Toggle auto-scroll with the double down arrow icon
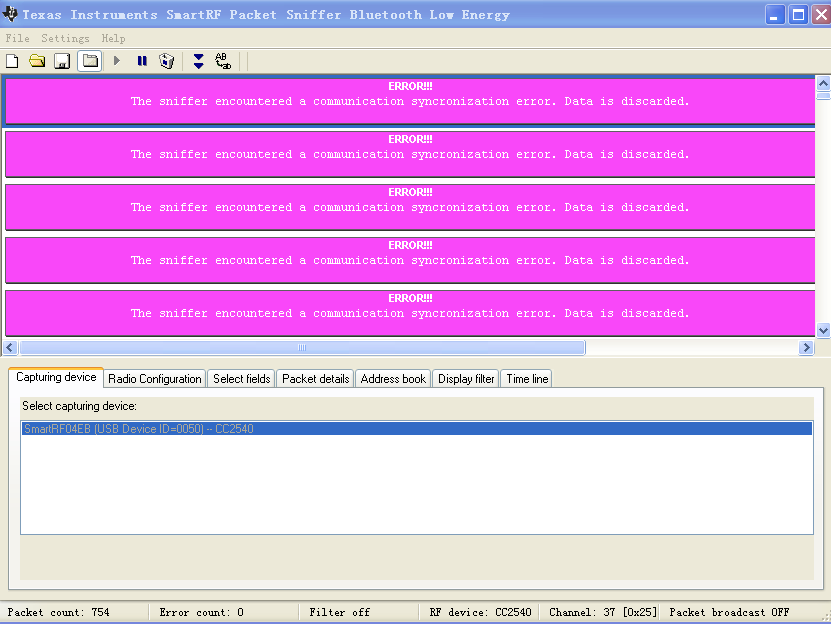Image resolution: width=831 pixels, height=624 pixels. (198, 61)
